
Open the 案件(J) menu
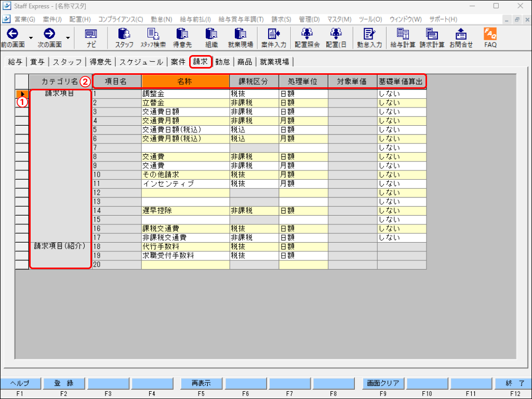(52, 19)
